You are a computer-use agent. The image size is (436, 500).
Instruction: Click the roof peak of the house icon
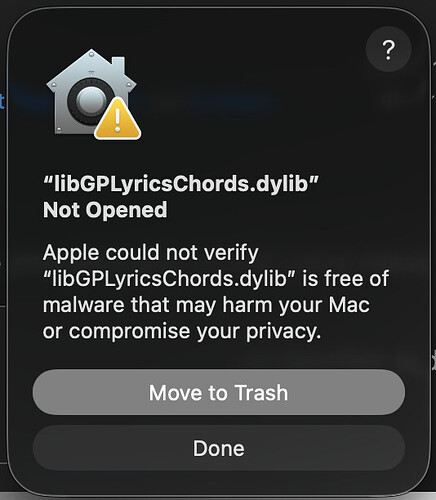pyautogui.click(x=91, y=54)
